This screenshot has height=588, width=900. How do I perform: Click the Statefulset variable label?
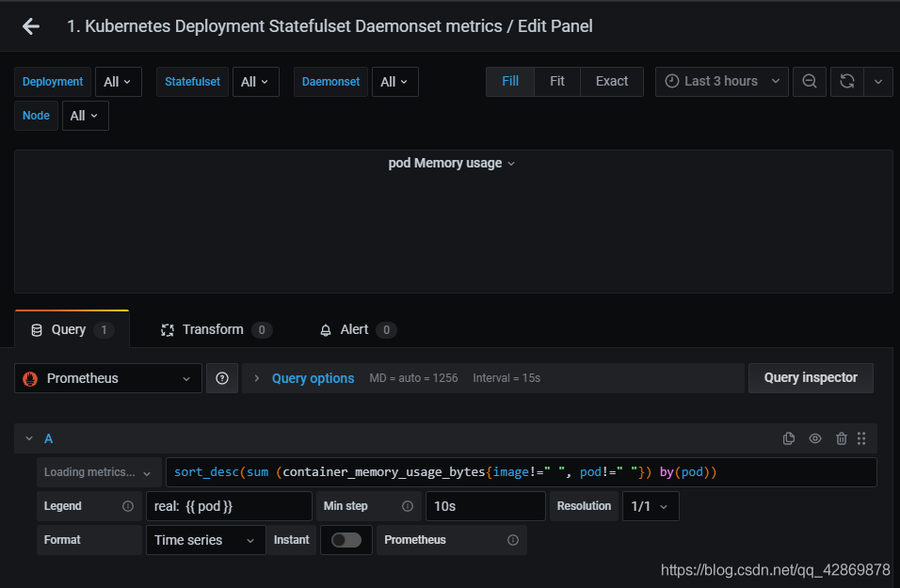192,82
